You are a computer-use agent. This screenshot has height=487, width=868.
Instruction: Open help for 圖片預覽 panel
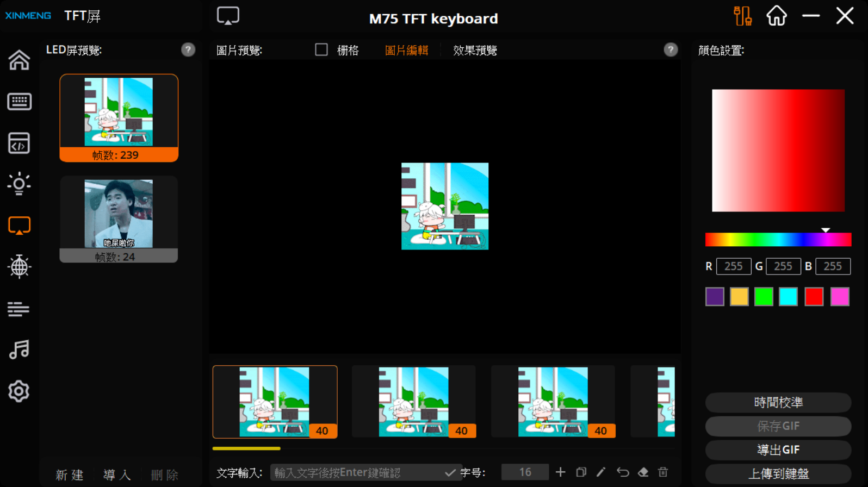click(671, 50)
